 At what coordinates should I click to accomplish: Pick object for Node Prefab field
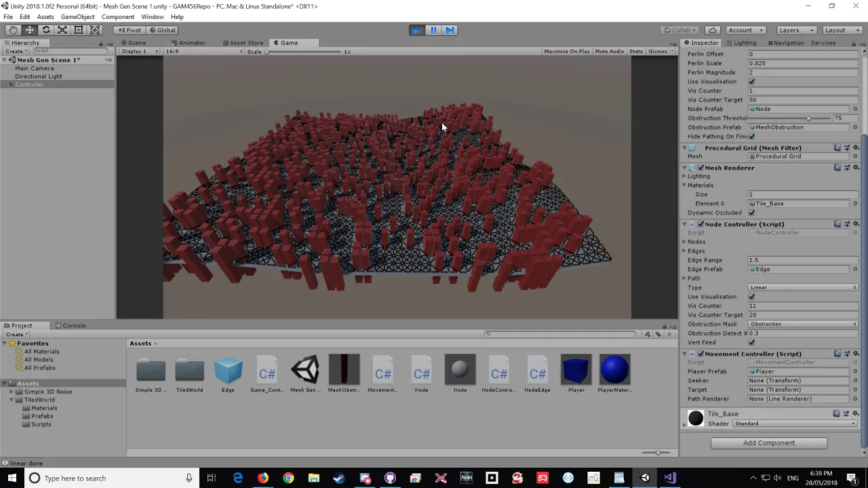click(855, 109)
